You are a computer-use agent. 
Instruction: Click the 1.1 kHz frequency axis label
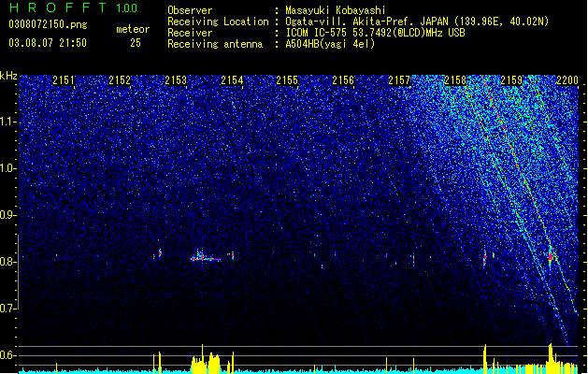point(7,122)
